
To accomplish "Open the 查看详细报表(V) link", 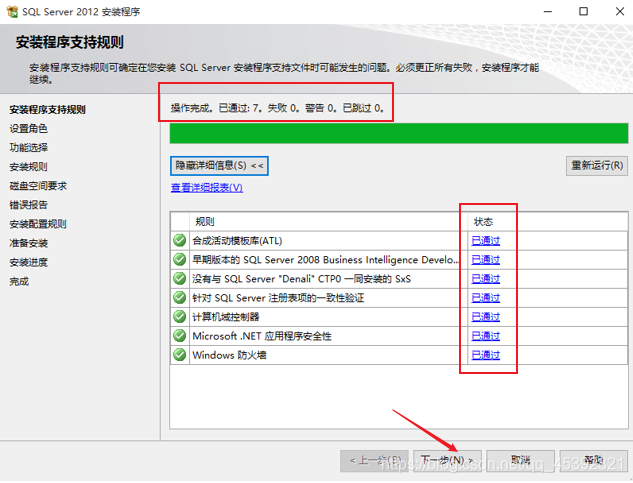I will pos(207,188).
